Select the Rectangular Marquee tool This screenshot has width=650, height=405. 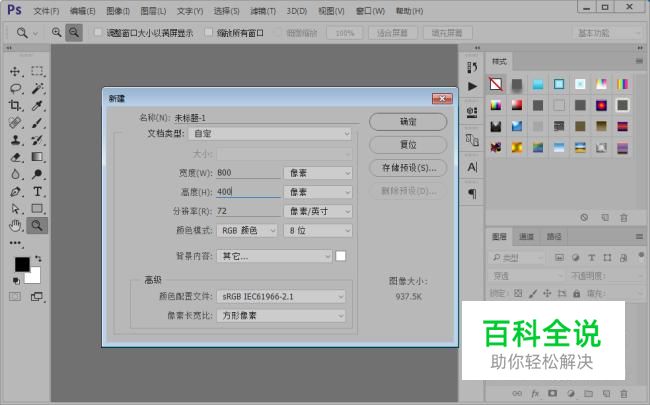[x=37, y=71]
